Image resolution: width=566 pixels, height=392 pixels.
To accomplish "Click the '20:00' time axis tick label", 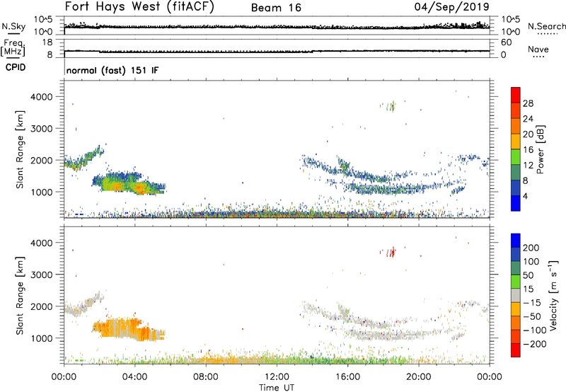I will (419, 377).
